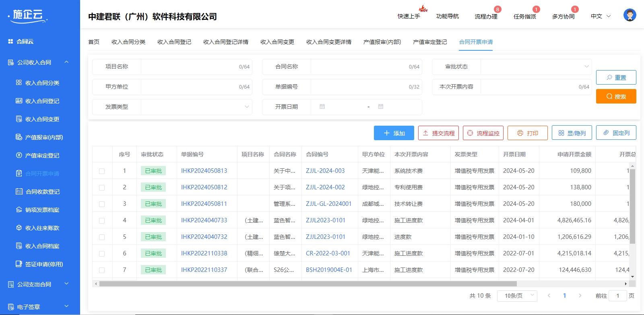Image resolution: width=644 pixels, height=315 pixels.
Task: Switch to the 产值审定登记 tab
Action: tap(430, 42)
